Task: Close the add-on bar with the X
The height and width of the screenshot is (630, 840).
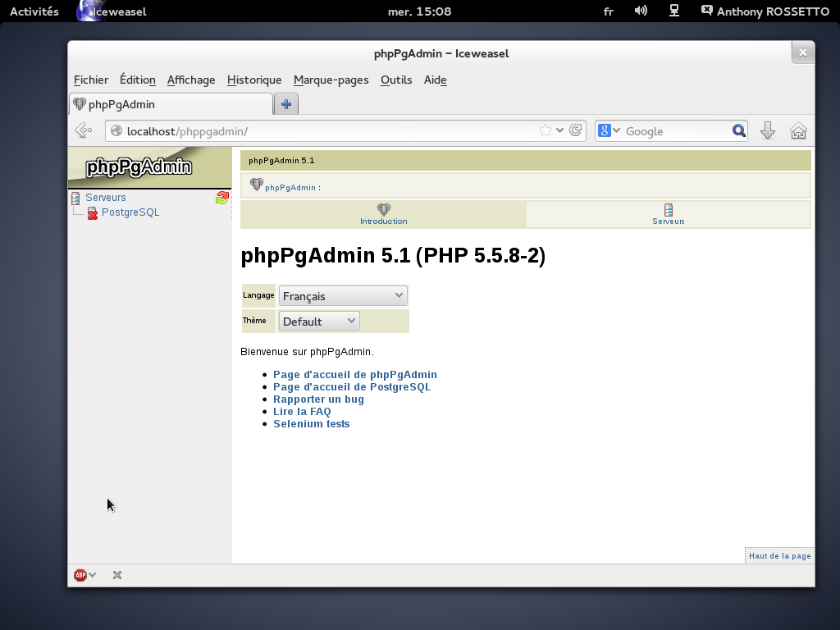Action: coord(117,575)
